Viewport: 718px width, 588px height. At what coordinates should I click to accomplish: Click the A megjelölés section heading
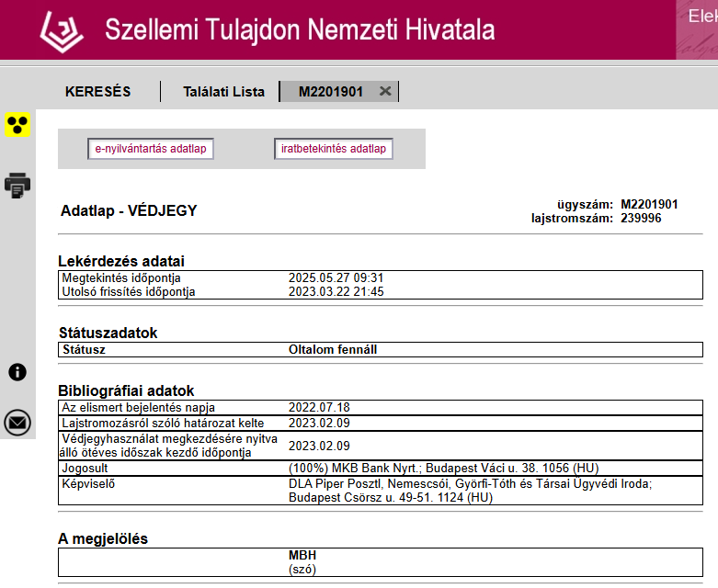(103, 538)
